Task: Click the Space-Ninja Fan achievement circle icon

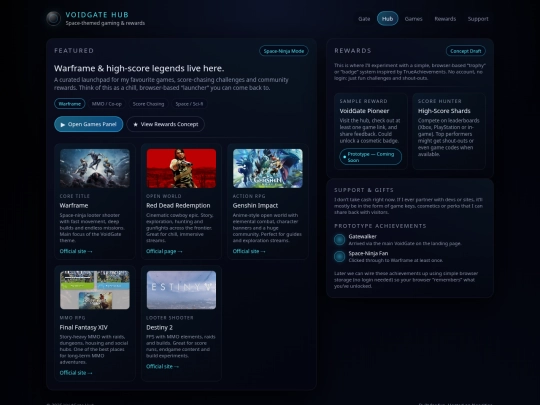Action: [339, 257]
